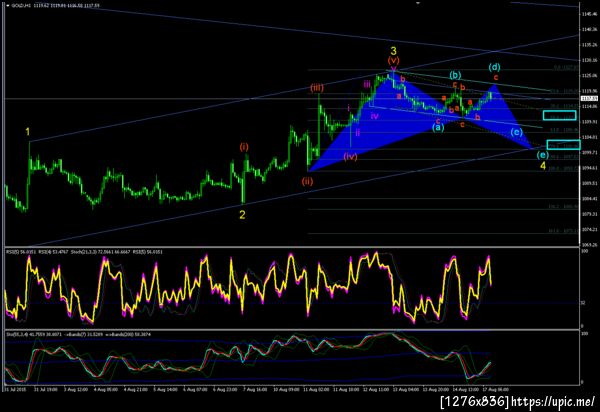Select the yellow wave label 2
600x412 pixels.
242,215
